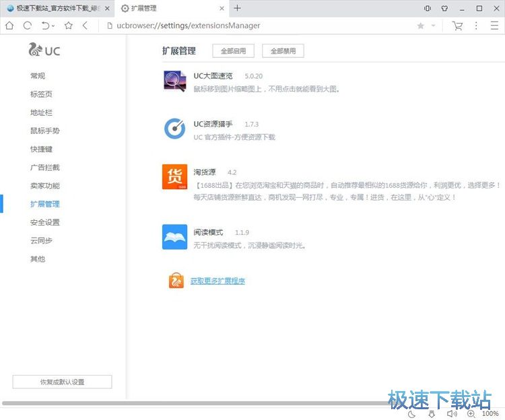The height and width of the screenshot is (420, 505).
Task: Click version number 1.7.3
Action: pos(252,125)
